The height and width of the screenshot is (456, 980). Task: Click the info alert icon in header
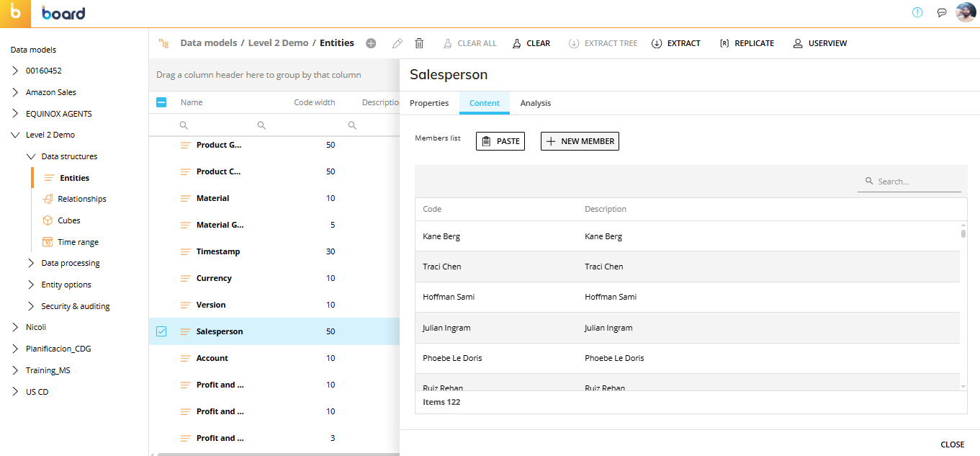pos(917,12)
